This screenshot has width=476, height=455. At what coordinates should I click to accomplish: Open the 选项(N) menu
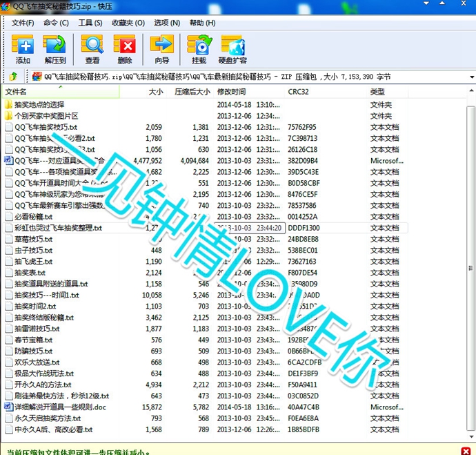[167, 23]
